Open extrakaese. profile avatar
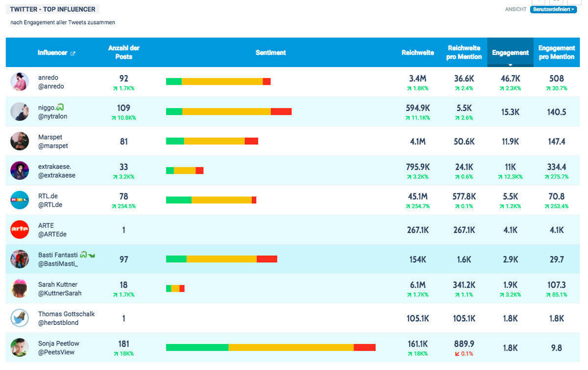 (20, 170)
